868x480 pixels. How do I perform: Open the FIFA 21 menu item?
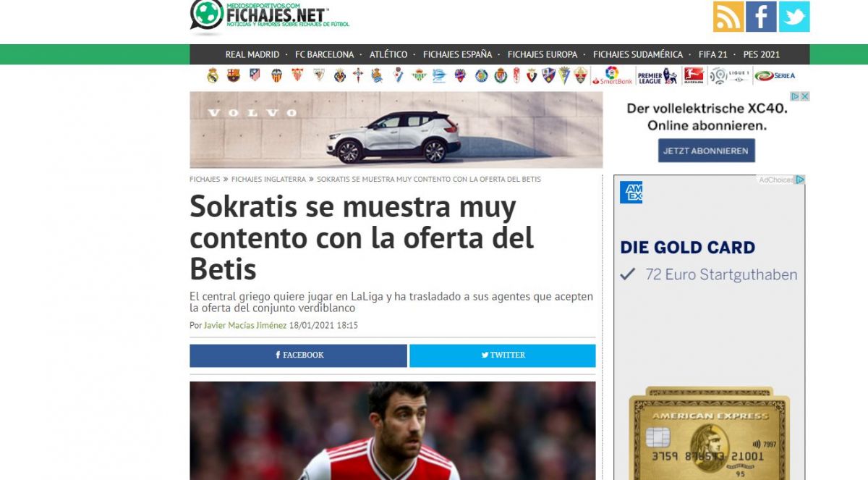[x=713, y=54]
